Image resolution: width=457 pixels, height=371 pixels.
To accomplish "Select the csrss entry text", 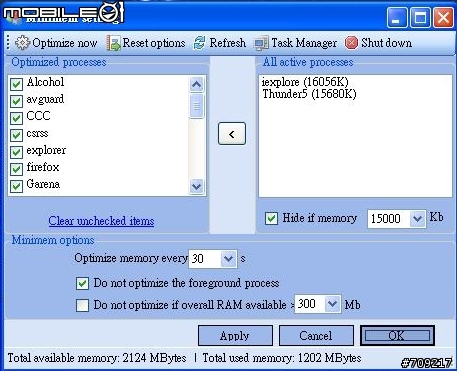I will click(x=37, y=133).
